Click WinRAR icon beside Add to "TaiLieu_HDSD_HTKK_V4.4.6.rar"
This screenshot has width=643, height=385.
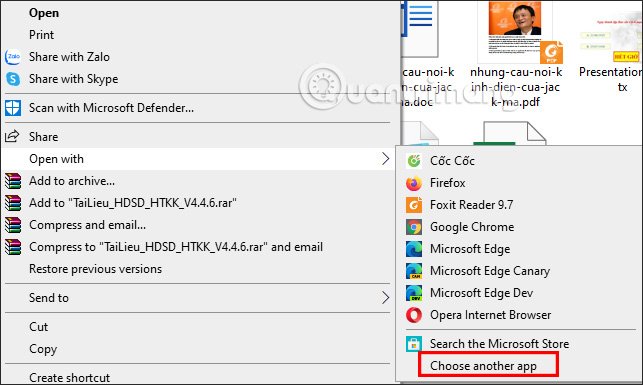click(x=13, y=203)
